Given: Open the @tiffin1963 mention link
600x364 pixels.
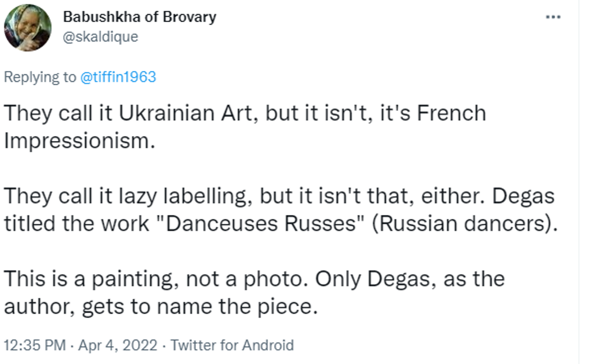Looking at the screenshot, I should (118, 77).
